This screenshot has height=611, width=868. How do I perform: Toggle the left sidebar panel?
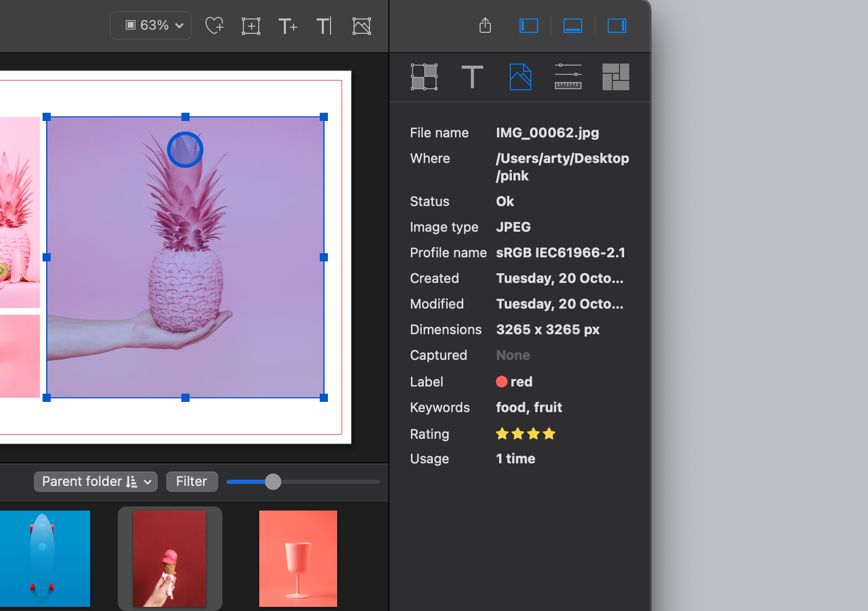click(529, 26)
